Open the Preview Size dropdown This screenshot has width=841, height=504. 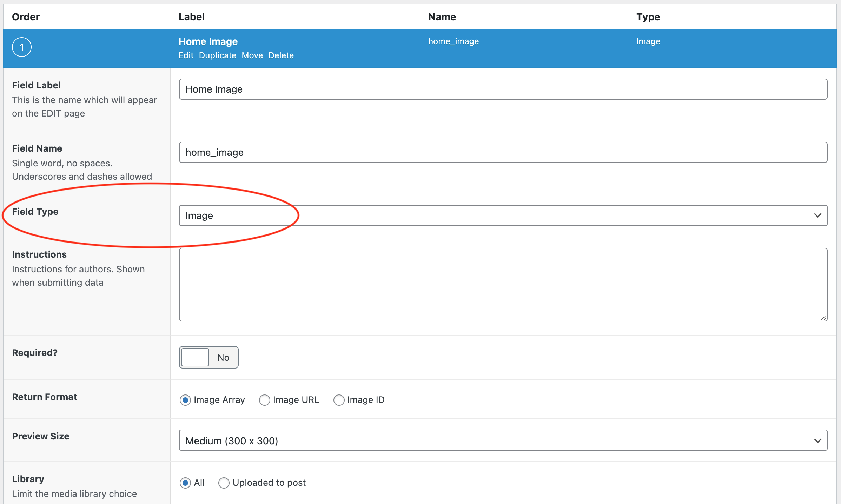[502, 440]
